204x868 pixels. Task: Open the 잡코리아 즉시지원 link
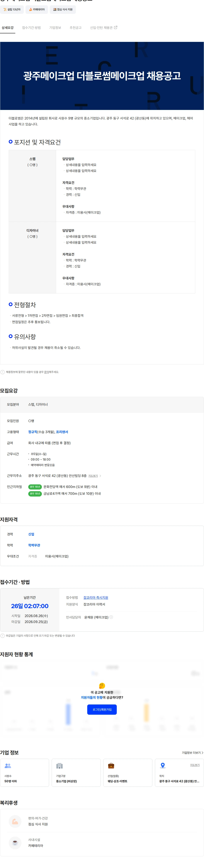click(96, 598)
